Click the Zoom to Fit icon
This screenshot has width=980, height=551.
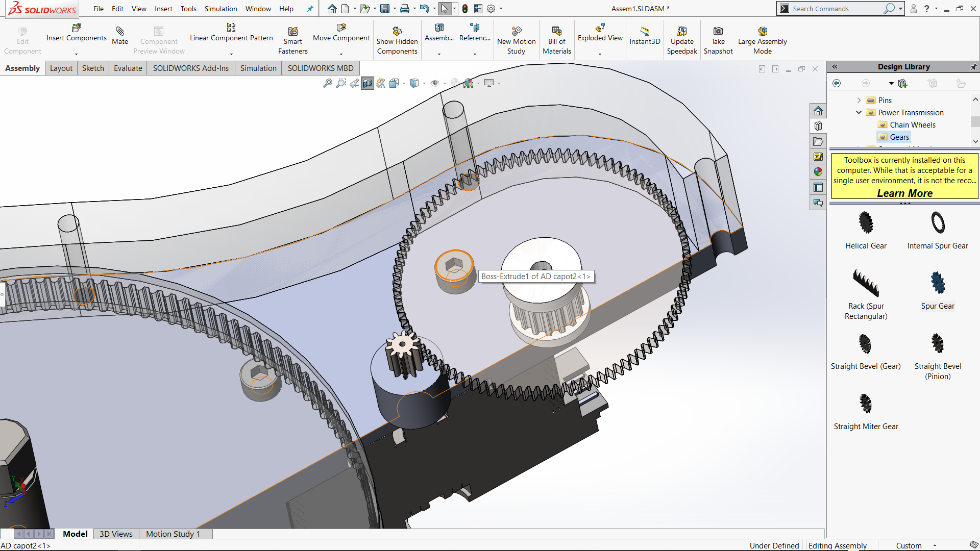[x=328, y=83]
